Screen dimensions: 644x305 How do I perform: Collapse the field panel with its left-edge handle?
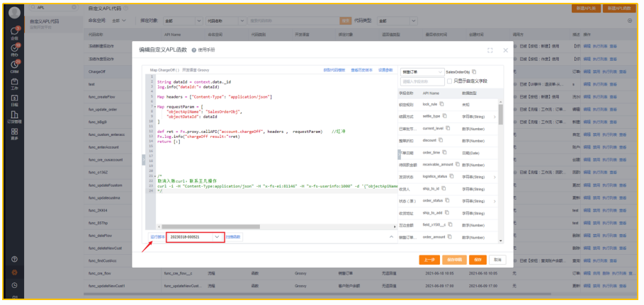399,154
